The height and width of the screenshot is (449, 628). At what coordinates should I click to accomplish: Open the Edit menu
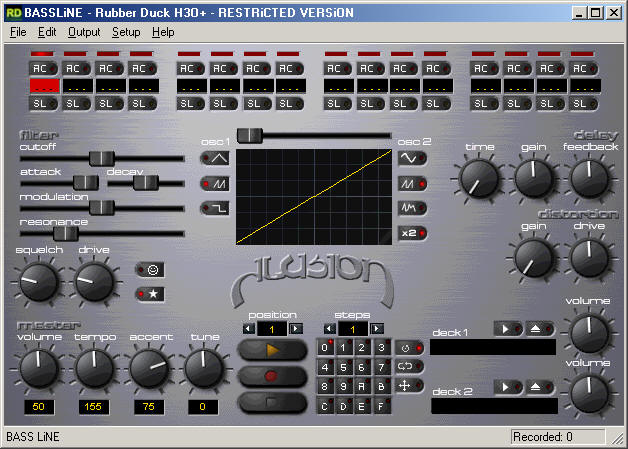[x=47, y=32]
